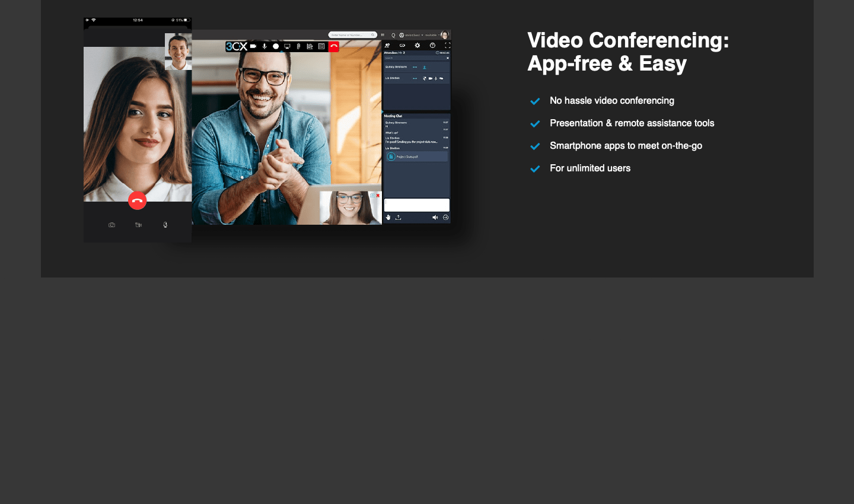
Task: Click the paperclip icon in meeting toolbar
Action: (298, 46)
